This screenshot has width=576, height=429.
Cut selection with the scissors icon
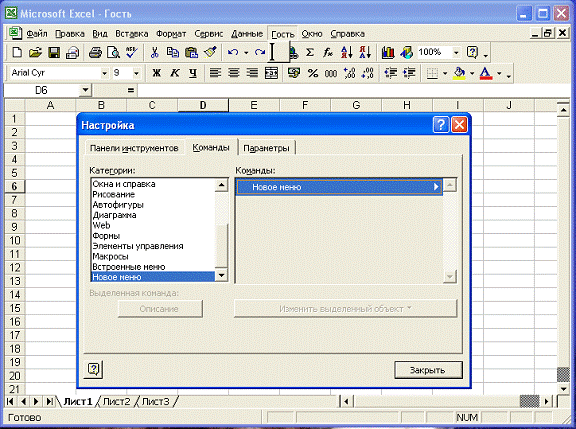(x=155, y=53)
